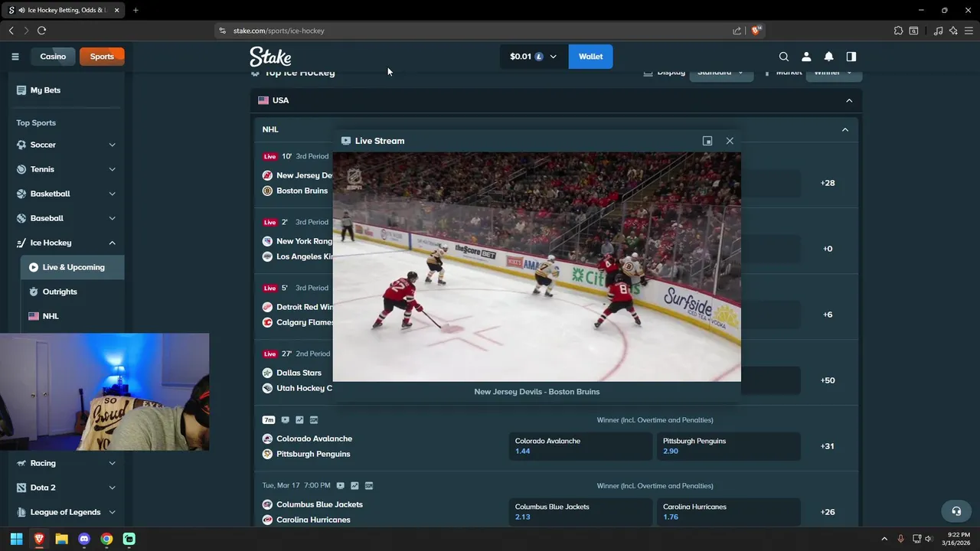
Task: Switch to the Sports tab
Action: (102, 57)
